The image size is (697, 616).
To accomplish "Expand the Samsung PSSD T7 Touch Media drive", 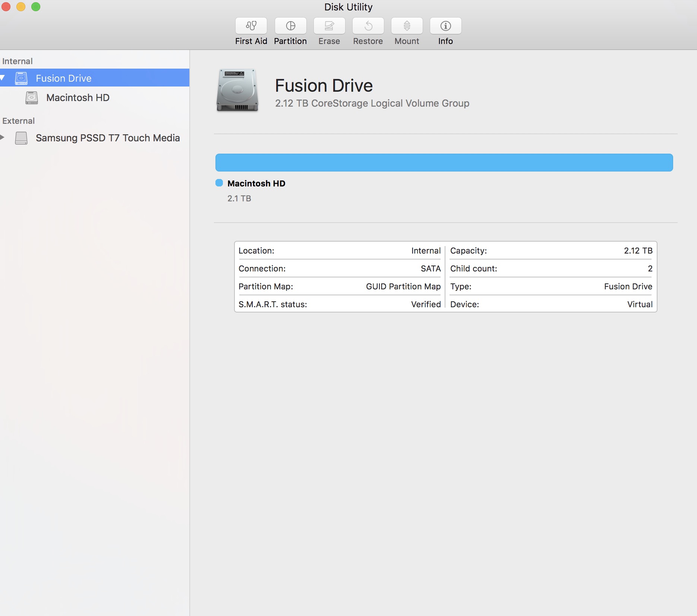I will tap(3, 138).
